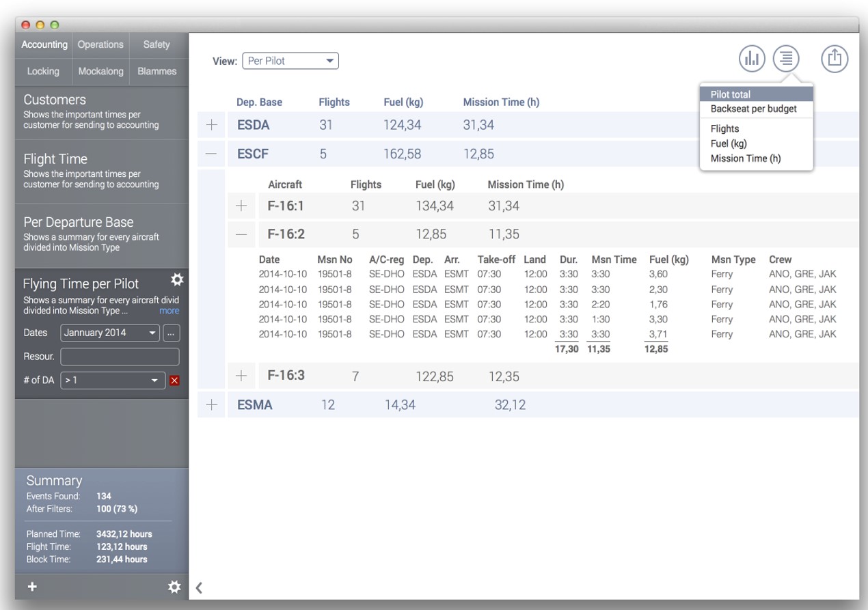The height and width of the screenshot is (610, 868).
Task: Switch to the Blammes tab
Action: [157, 72]
